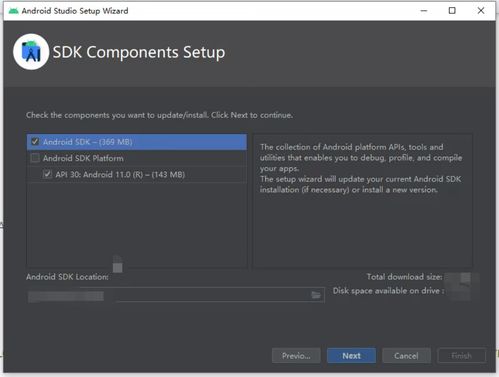Click the disabled Finish button
This screenshot has width=499, height=377.
(461, 356)
